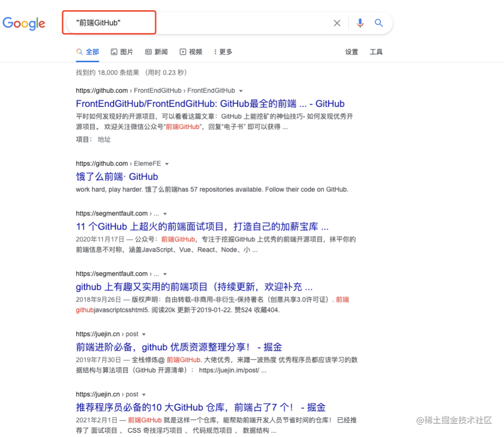Switch to the 图片 tab
This screenshot has width=504, height=437.
122,52
